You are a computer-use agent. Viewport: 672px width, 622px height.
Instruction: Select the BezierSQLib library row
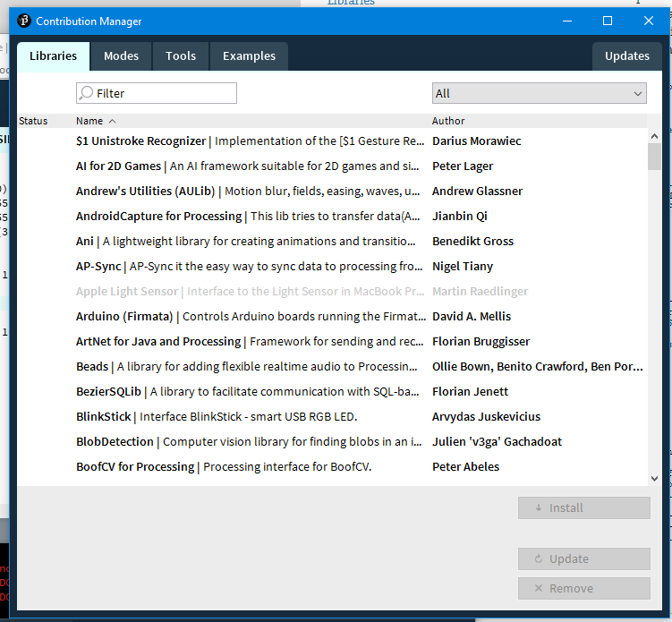[332, 392]
